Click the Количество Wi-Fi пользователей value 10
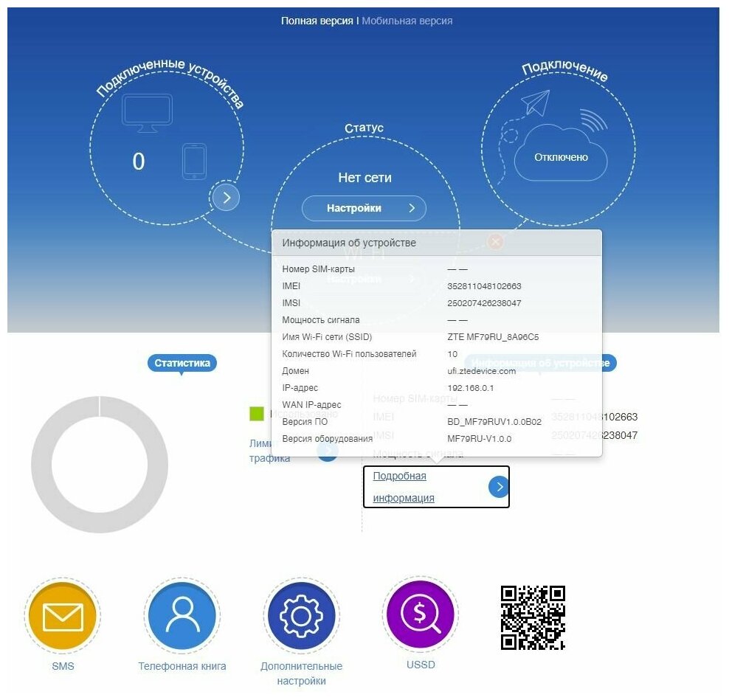Screen dimensions: 729x700 click(452, 354)
